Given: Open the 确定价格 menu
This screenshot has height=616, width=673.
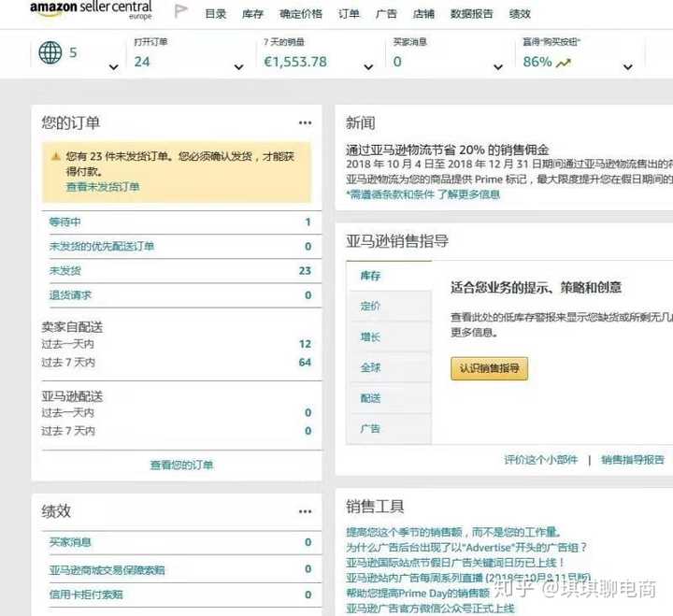Looking at the screenshot, I should (301, 14).
